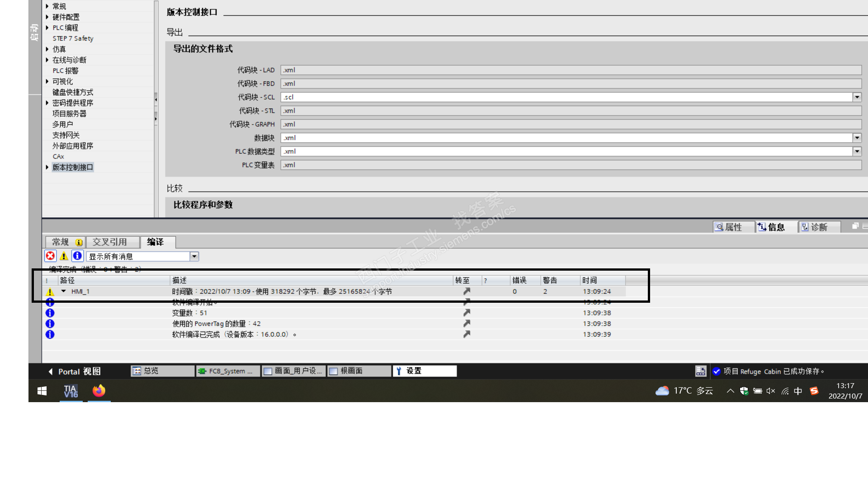Open the 属性 inspector tab

point(732,227)
